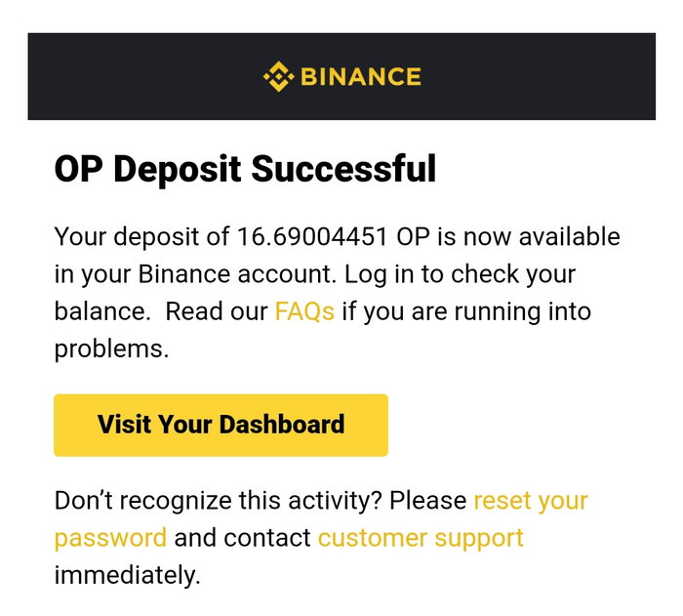The image size is (683, 616).
Task: Open the FAQs link
Action: (x=304, y=311)
